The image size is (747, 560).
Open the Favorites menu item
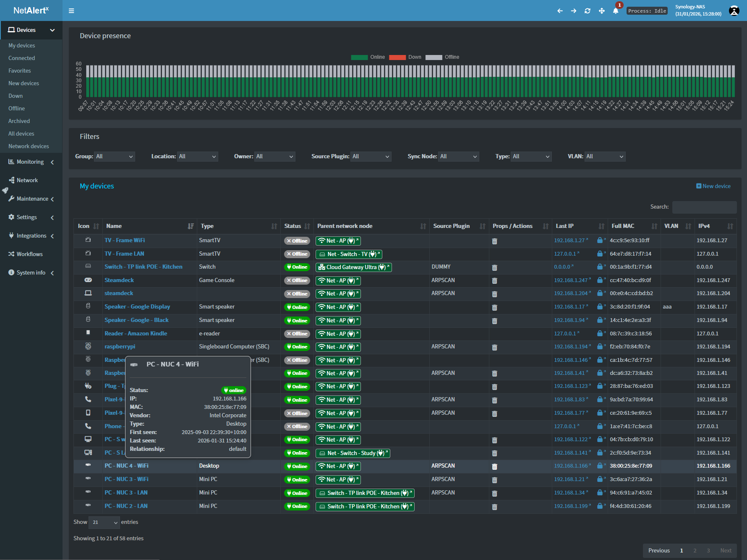pyautogui.click(x=19, y=71)
